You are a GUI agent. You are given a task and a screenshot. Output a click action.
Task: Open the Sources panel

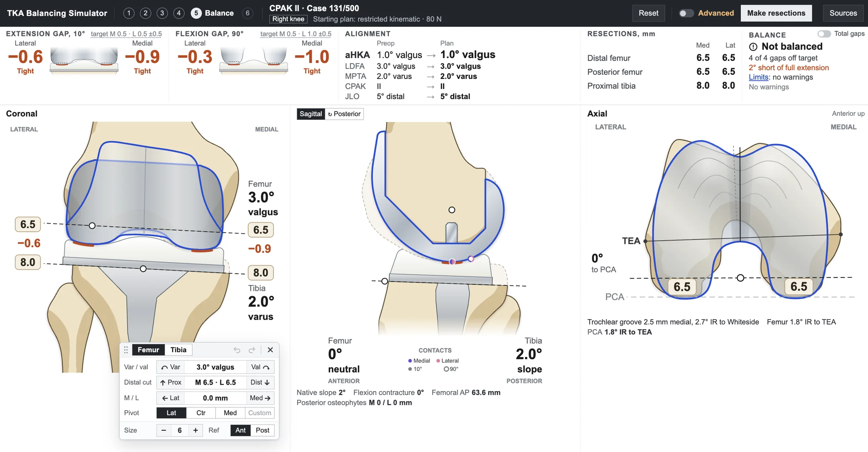click(x=843, y=13)
